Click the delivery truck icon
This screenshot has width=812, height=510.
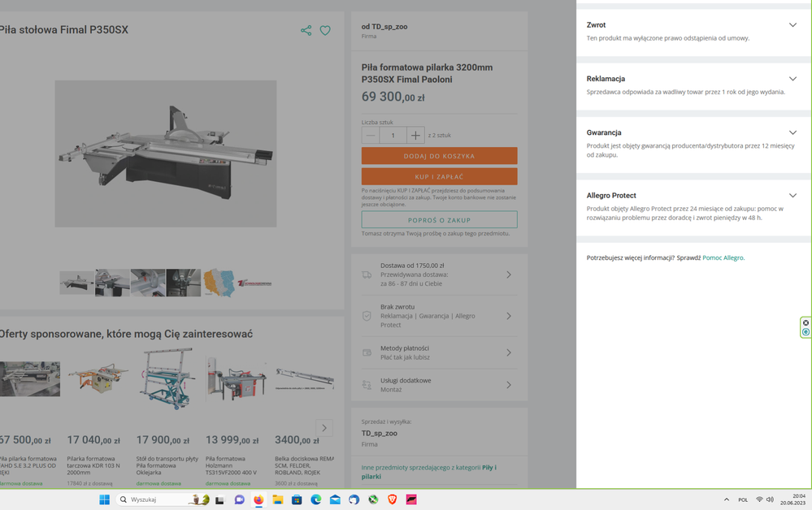pyautogui.click(x=367, y=274)
